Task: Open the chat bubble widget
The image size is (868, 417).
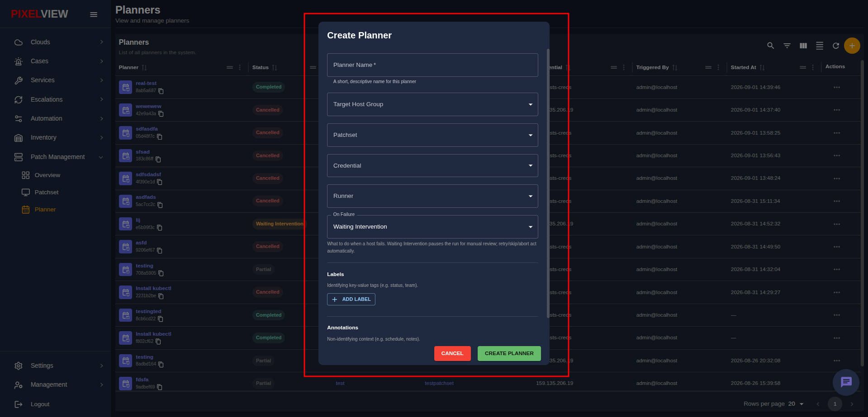Action: click(x=846, y=382)
